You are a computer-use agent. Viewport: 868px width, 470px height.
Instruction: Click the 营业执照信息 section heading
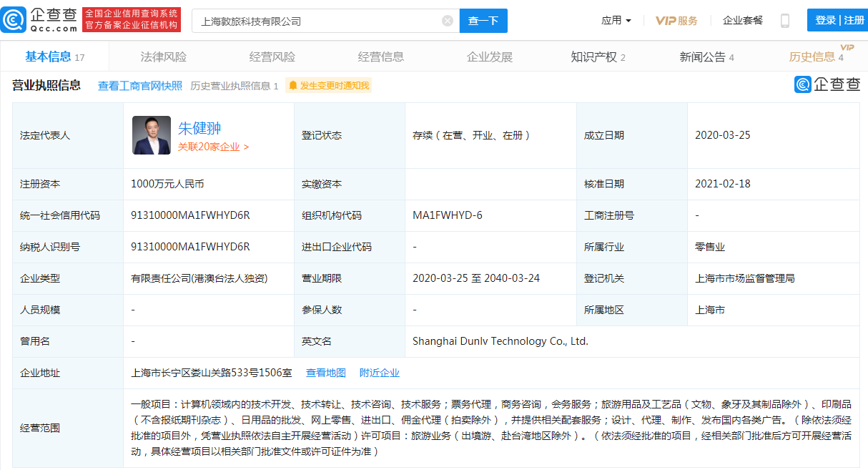[46, 86]
